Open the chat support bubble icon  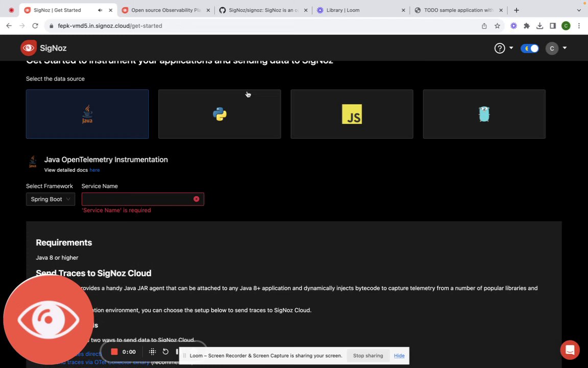pyautogui.click(x=570, y=350)
